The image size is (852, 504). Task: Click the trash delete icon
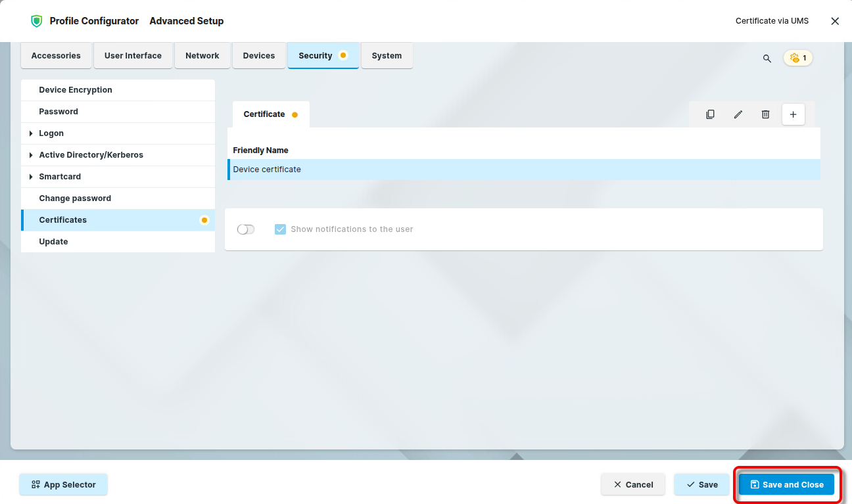[765, 114]
